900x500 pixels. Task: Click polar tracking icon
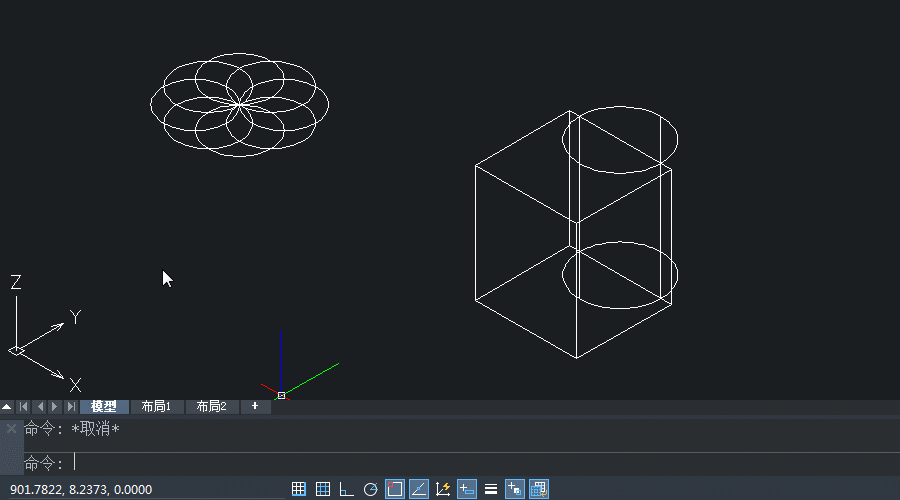370,489
